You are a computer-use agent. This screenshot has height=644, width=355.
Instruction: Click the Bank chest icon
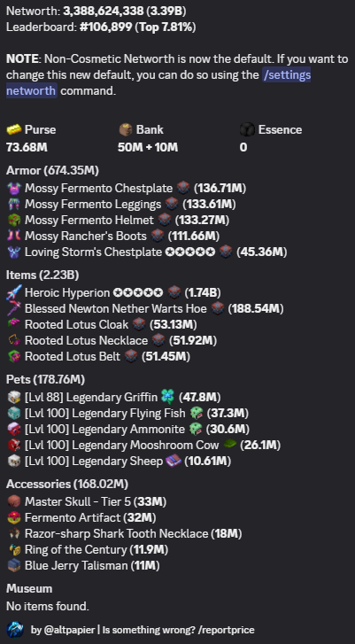pyautogui.click(x=125, y=130)
